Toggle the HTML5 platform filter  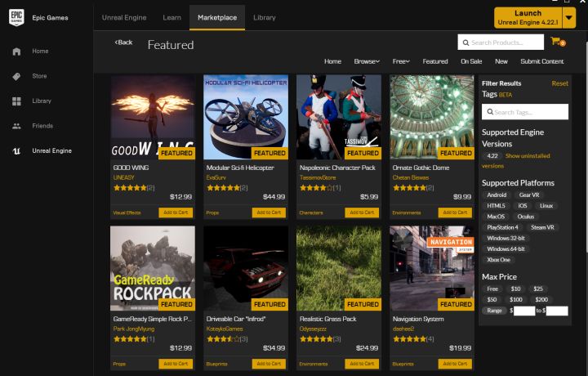496,206
